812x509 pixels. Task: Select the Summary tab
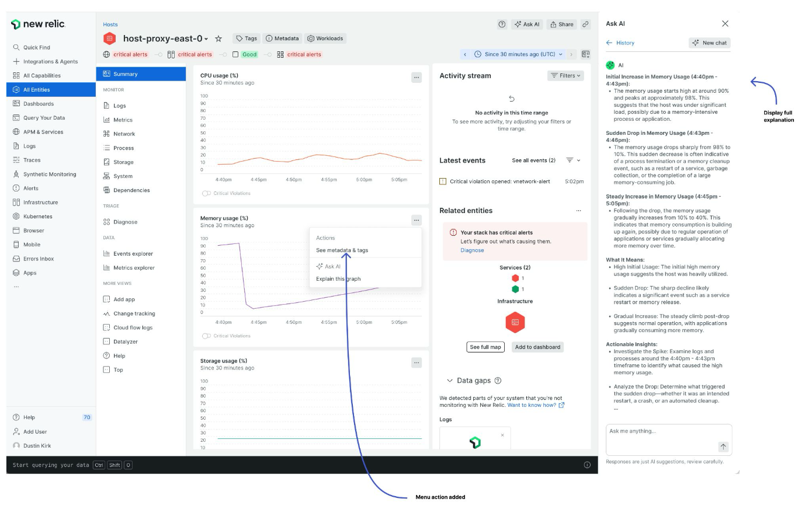click(141, 74)
